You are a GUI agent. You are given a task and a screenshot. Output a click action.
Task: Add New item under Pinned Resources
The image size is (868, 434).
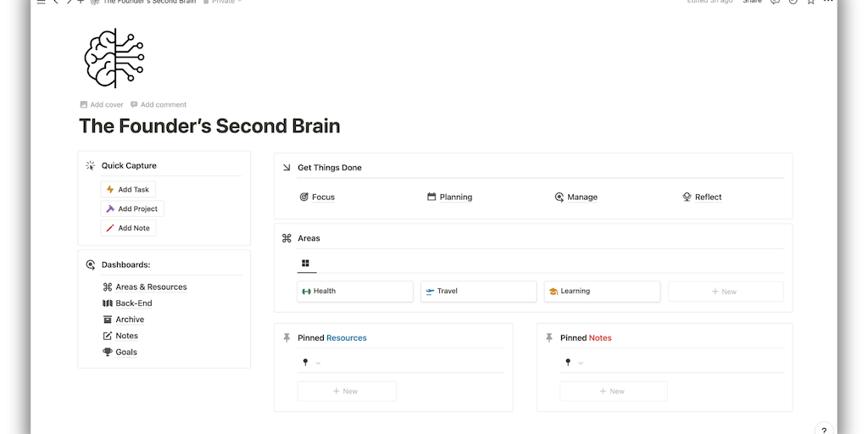click(x=347, y=392)
